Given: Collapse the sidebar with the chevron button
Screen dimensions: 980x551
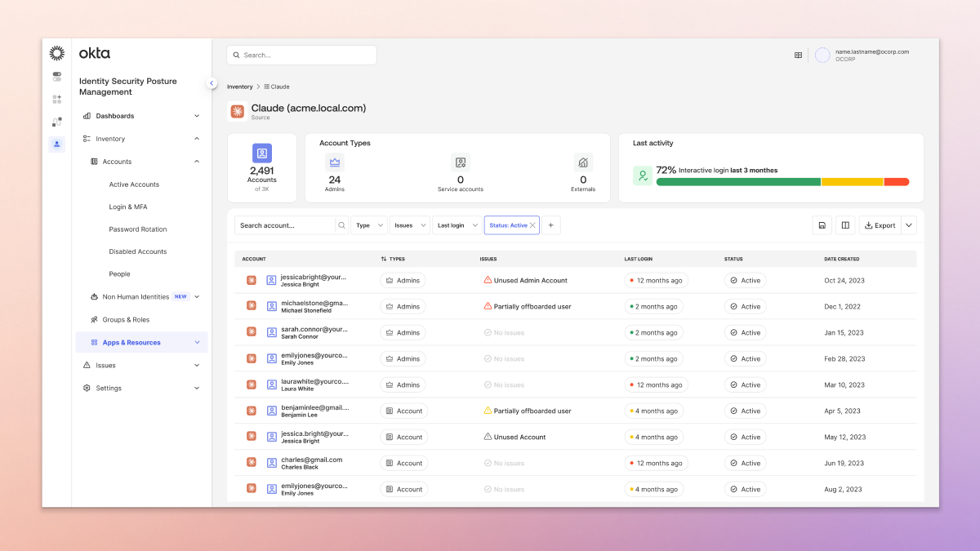Looking at the screenshot, I should pyautogui.click(x=212, y=83).
